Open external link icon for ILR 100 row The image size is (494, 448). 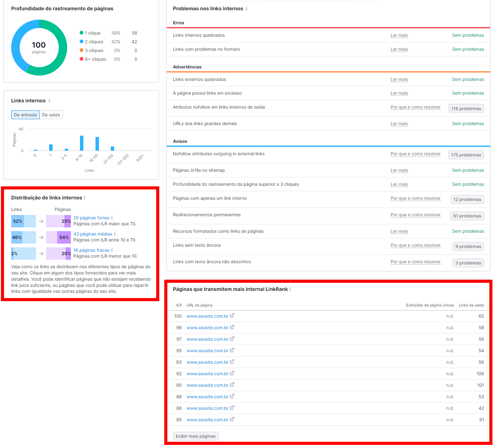click(232, 316)
